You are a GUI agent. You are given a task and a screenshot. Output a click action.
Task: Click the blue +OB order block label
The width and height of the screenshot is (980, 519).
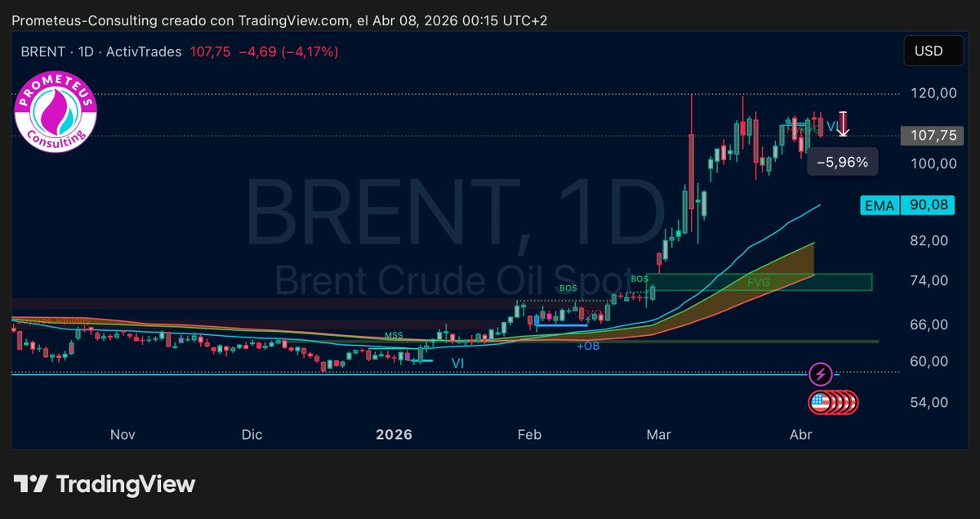click(x=588, y=347)
